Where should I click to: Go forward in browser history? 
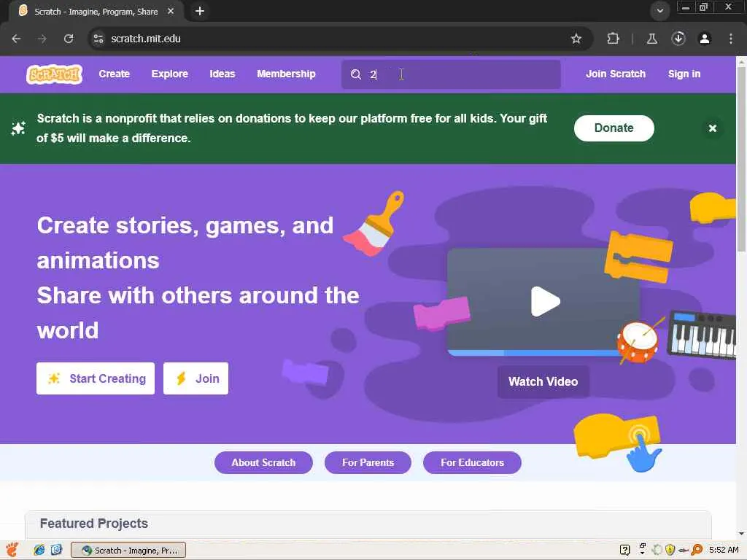pyautogui.click(x=42, y=39)
